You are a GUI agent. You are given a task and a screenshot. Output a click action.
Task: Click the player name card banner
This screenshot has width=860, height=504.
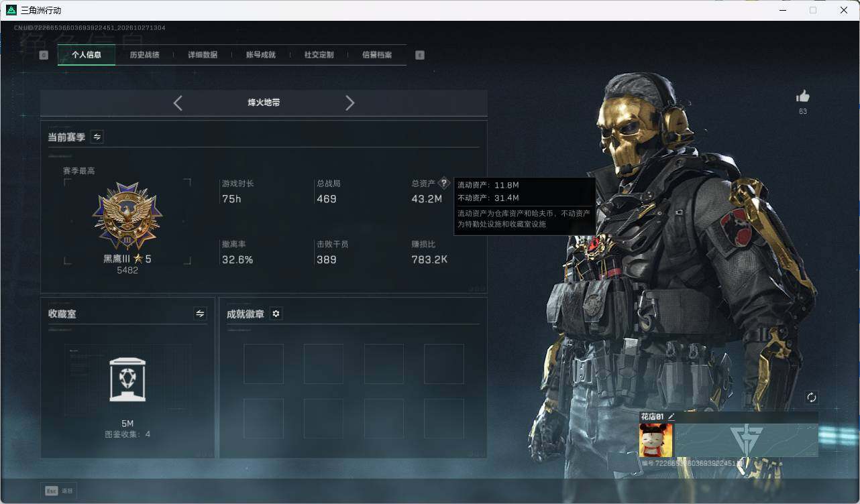click(x=746, y=440)
